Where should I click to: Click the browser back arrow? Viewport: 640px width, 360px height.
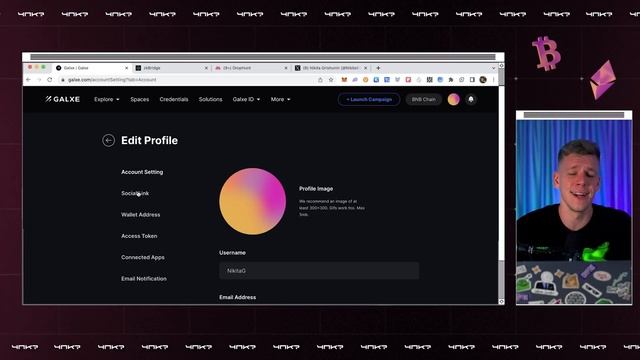28,80
